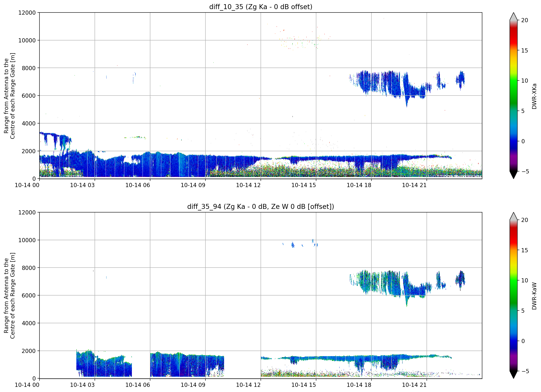
Task: Click the "10-14 12" x-tick under the diff_35_94 plot
Action: point(248,385)
